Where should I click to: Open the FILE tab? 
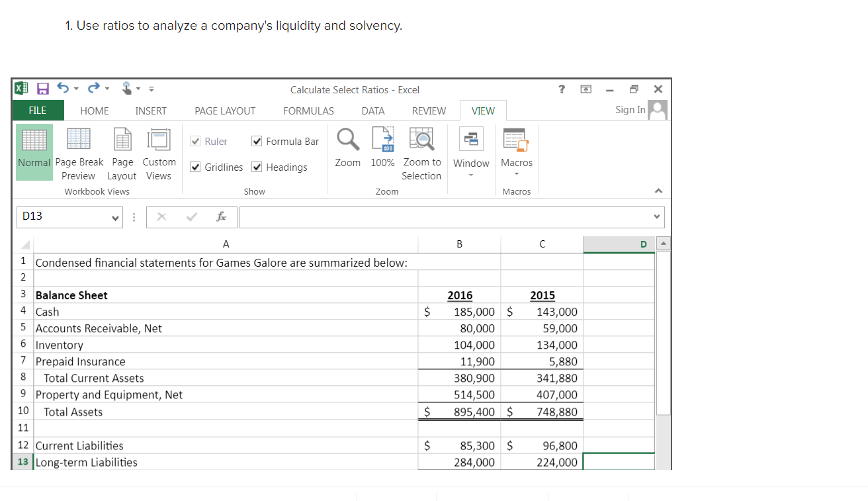point(38,111)
